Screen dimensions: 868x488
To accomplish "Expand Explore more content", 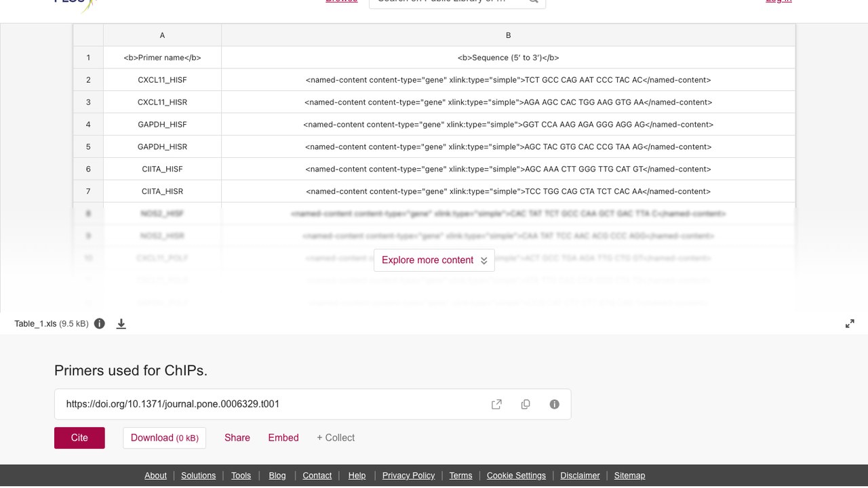I will [x=434, y=260].
